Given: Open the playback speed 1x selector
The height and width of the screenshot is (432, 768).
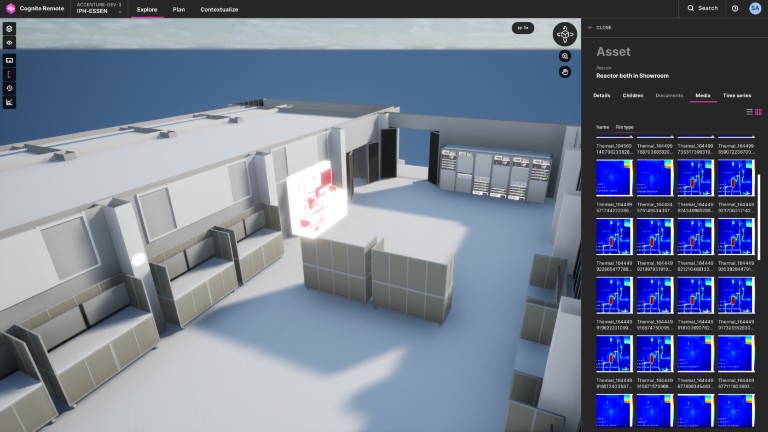Looking at the screenshot, I should tap(522, 28).
